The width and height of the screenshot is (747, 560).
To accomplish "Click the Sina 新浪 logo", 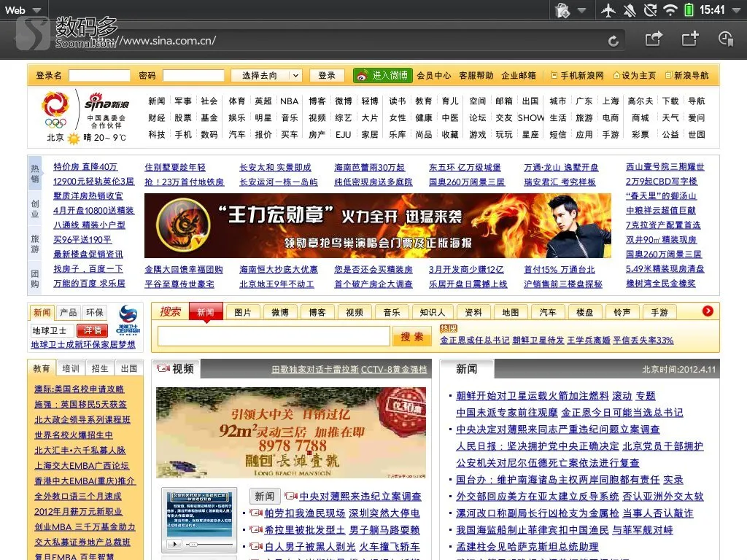I will click(107, 103).
